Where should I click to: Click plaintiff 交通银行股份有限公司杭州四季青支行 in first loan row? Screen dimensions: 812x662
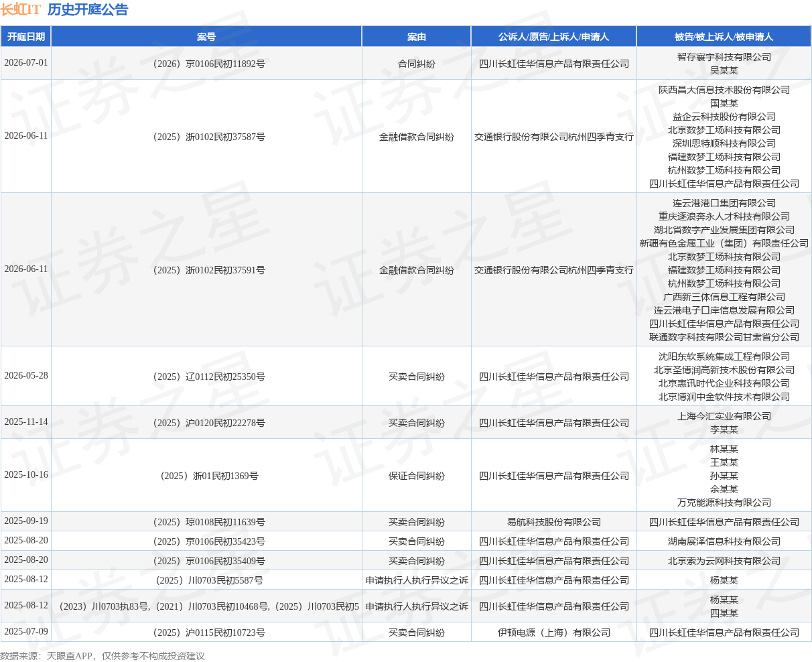(554, 137)
